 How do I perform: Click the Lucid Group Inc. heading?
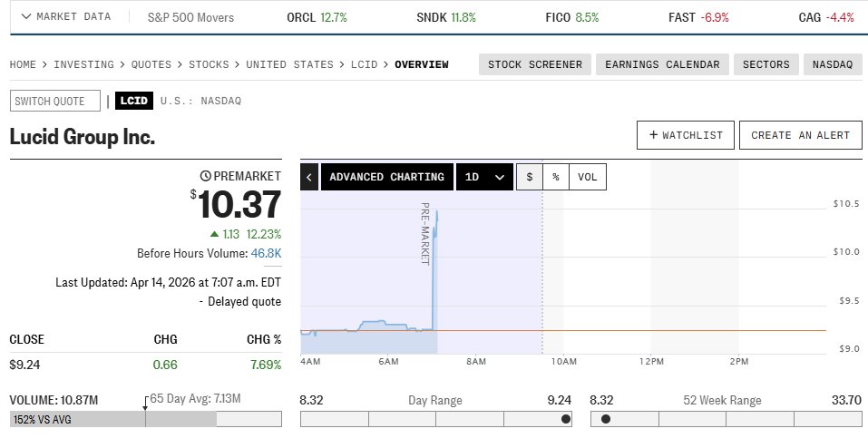[x=82, y=137]
